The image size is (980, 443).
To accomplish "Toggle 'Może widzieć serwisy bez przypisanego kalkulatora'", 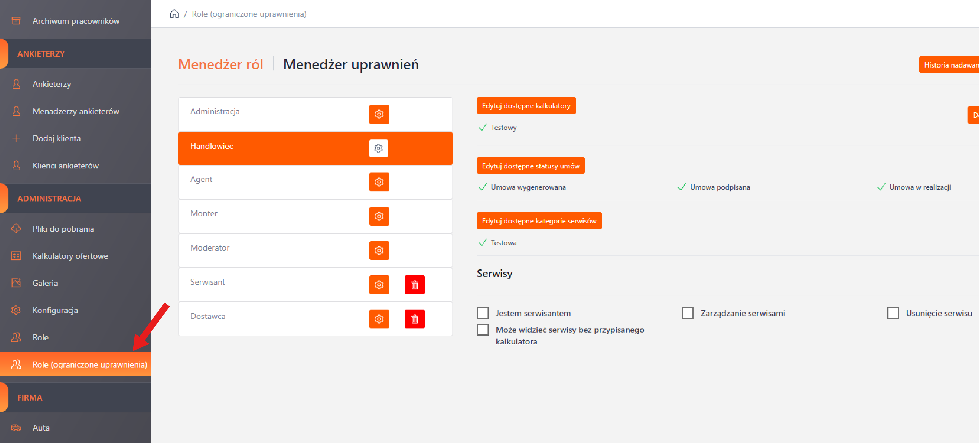I will click(x=483, y=330).
